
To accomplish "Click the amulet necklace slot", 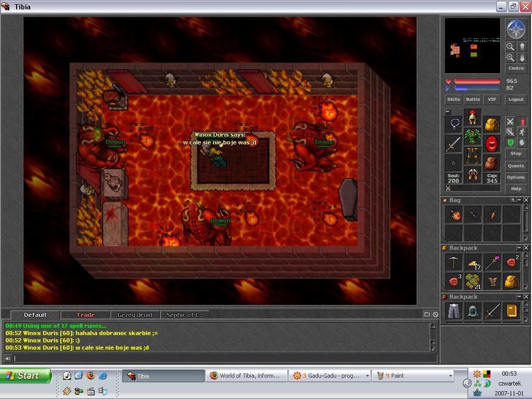I will point(454,124).
